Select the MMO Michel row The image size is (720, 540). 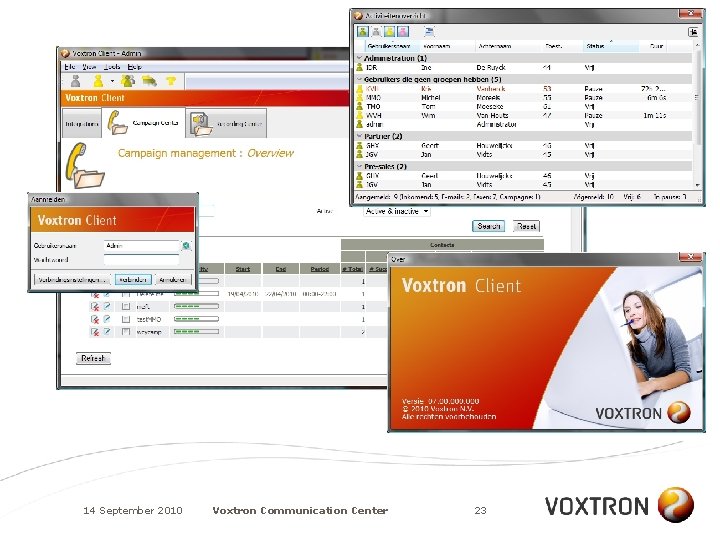point(523,98)
